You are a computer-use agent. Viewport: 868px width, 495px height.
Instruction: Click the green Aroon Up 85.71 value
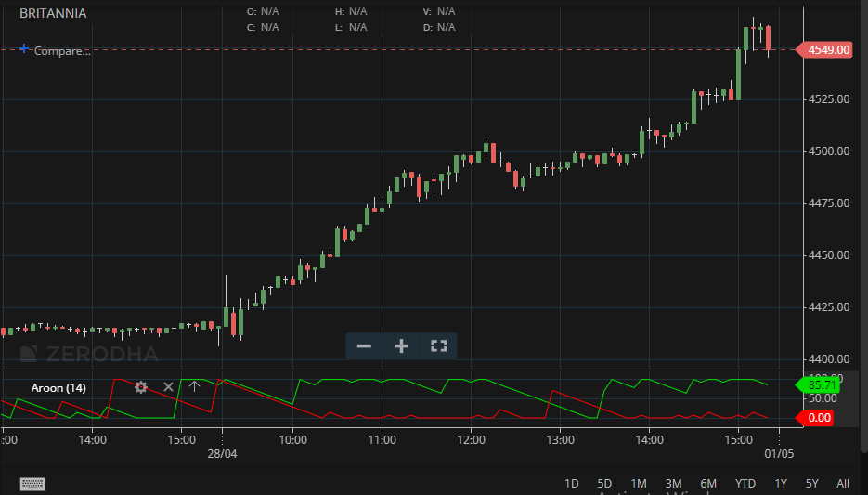(818, 384)
